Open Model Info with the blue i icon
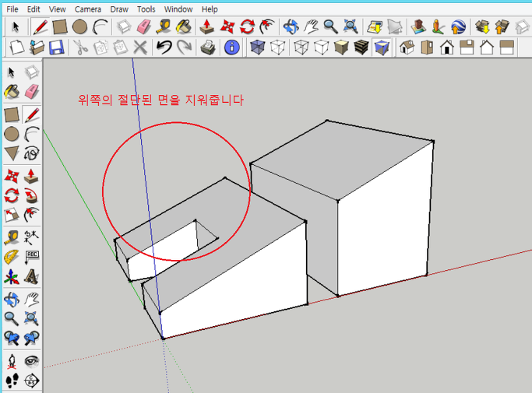 tap(232, 47)
